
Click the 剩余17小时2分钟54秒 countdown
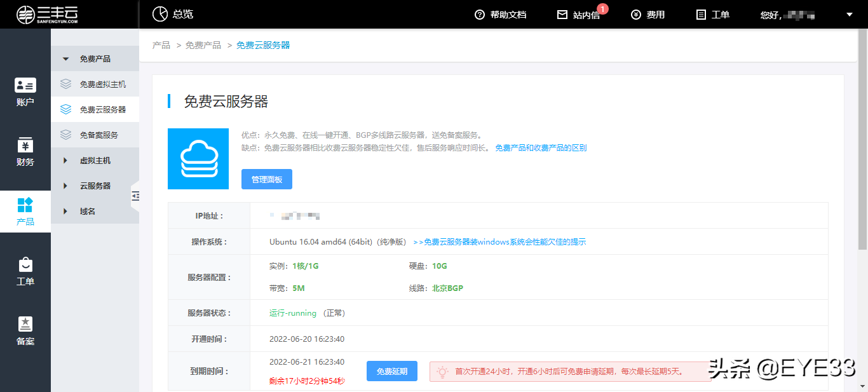click(x=307, y=381)
